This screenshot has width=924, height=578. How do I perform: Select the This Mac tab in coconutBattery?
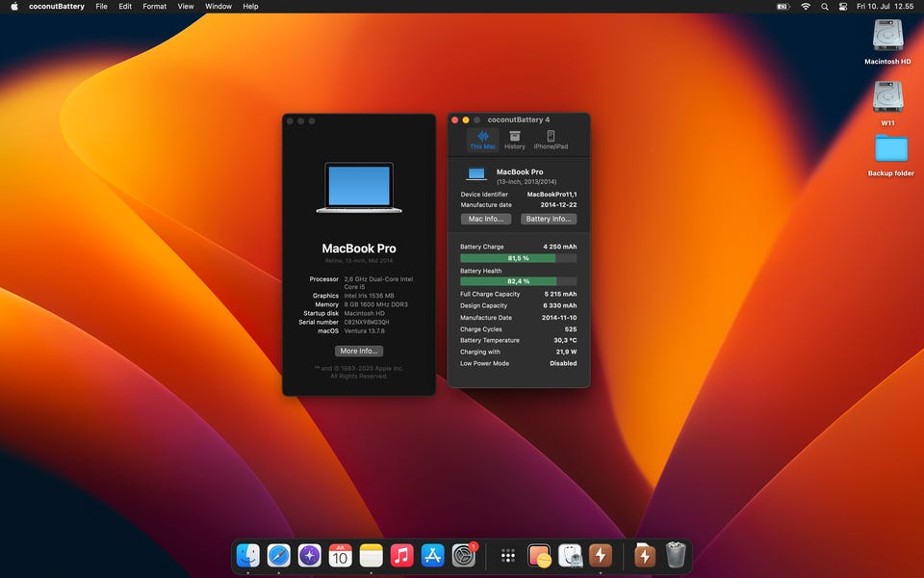[x=482, y=141]
